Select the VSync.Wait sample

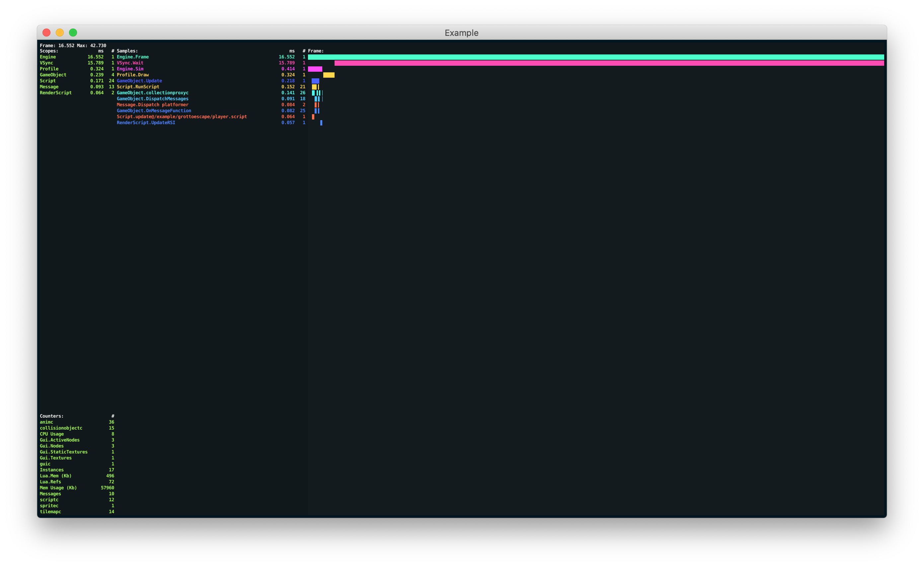130,63
